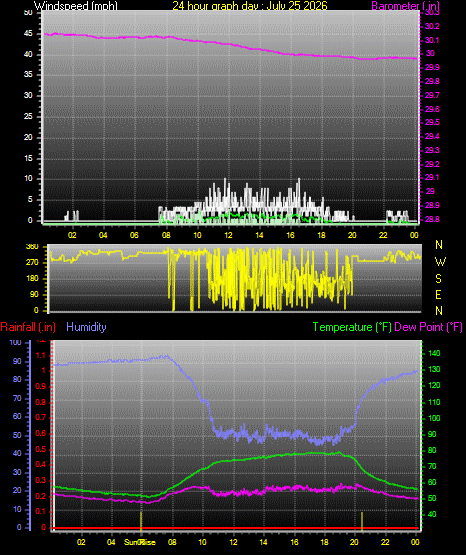Click the W compass direction label
466x555 pixels.
440,262
